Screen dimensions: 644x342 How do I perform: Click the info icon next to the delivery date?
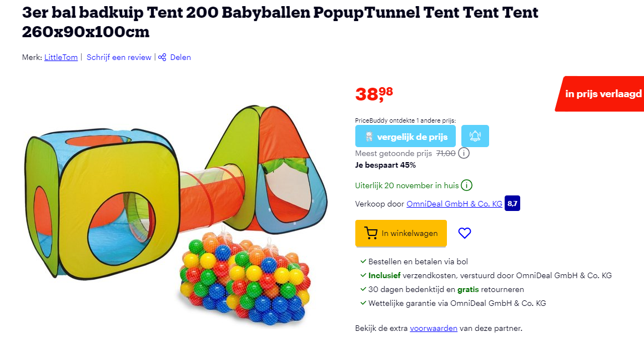[x=467, y=185]
